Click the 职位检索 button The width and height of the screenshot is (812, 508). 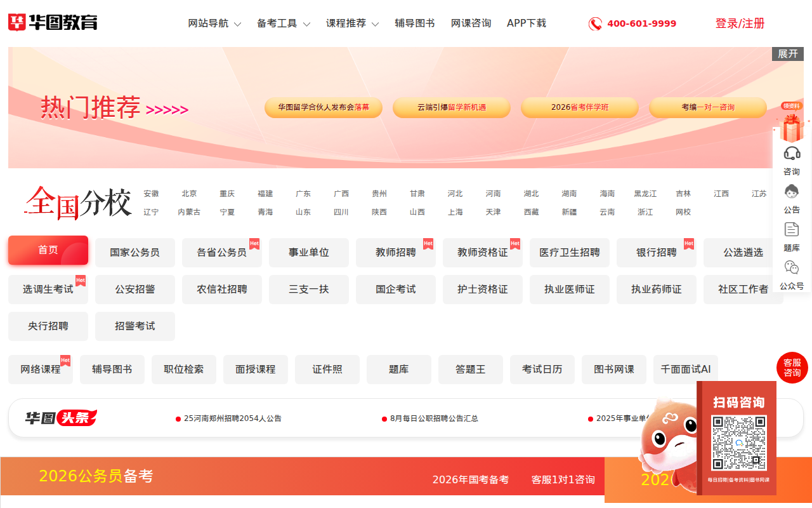click(x=184, y=370)
